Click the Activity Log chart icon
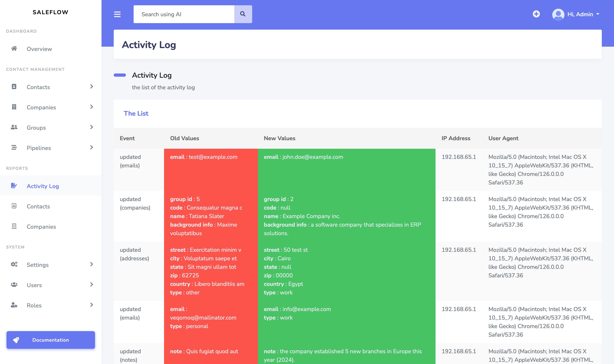The image size is (614, 364). point(14,186)
